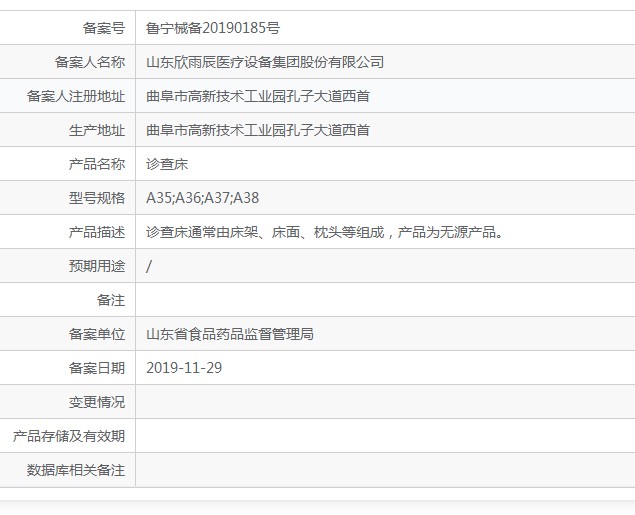Select the slash value in the 预期用途 row
The height and width of the screenshot is (515, 635).
tap(149, 266)
